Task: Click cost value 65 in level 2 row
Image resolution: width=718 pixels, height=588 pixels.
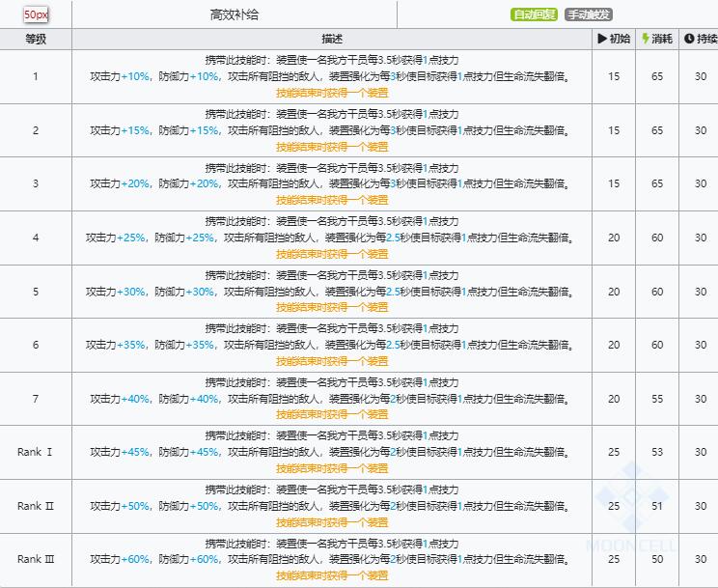Action: coord(657,130)
